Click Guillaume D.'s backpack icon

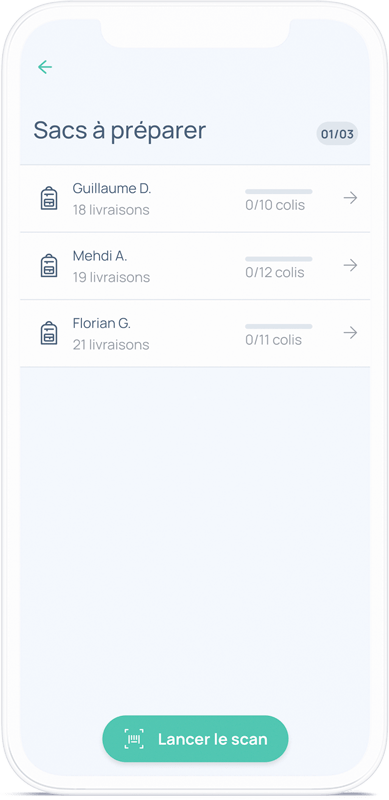point(49,198)
